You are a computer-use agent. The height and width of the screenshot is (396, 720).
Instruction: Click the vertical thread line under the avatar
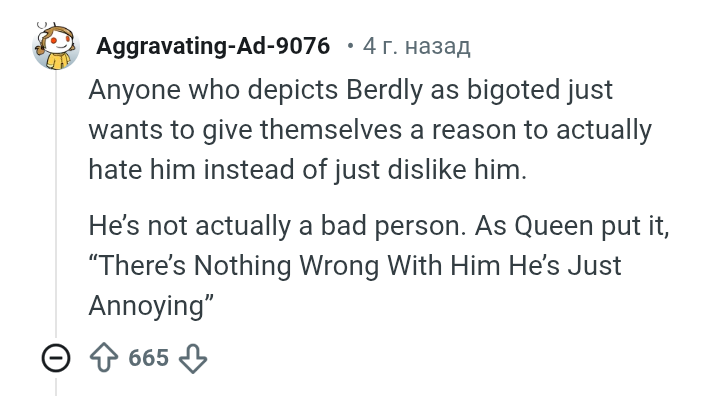56,204
